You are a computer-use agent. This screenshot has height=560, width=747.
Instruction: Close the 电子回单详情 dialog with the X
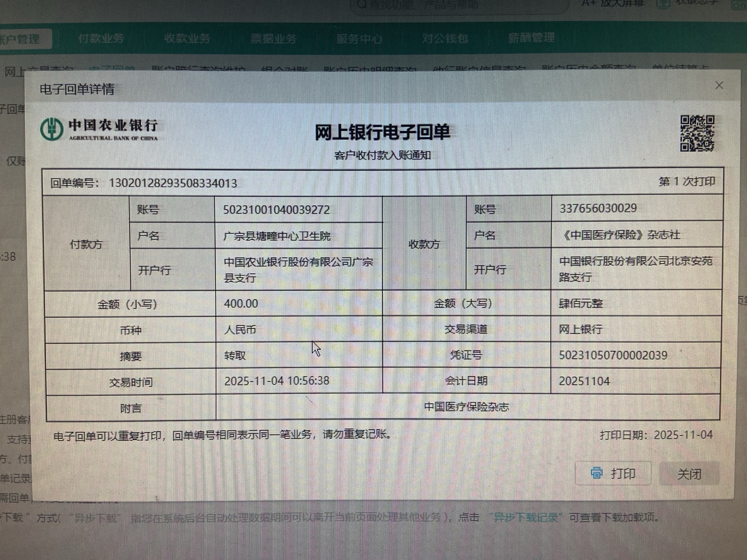pyautogui.click(x=719, y=85)
